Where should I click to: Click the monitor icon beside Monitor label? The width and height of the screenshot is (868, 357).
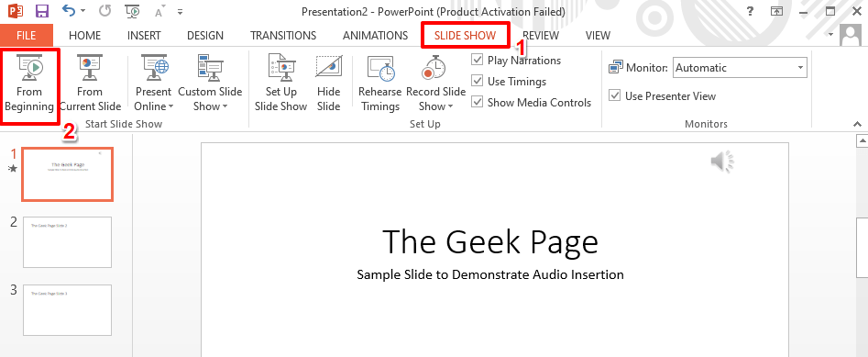click(616, 68)
